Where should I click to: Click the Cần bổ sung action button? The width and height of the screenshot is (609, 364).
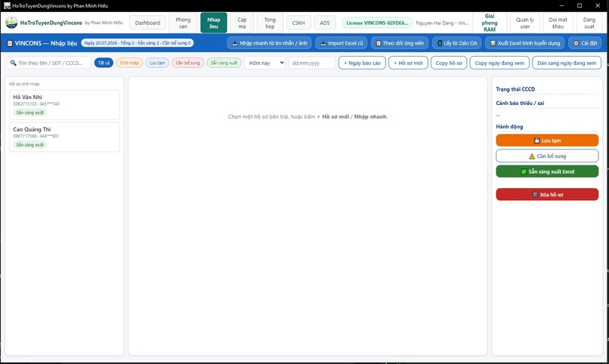click(x=547, y=156)
